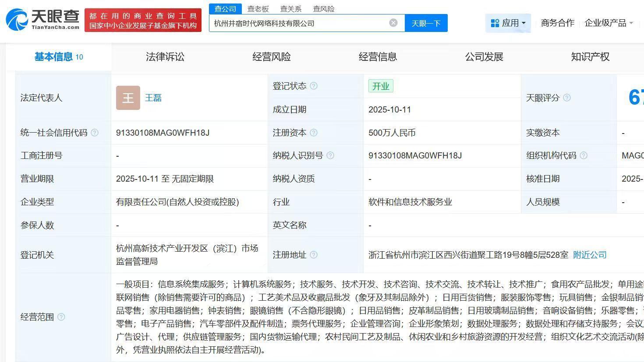Select the founding date 2025-10-11
The image size is (644, 362).
390,109
